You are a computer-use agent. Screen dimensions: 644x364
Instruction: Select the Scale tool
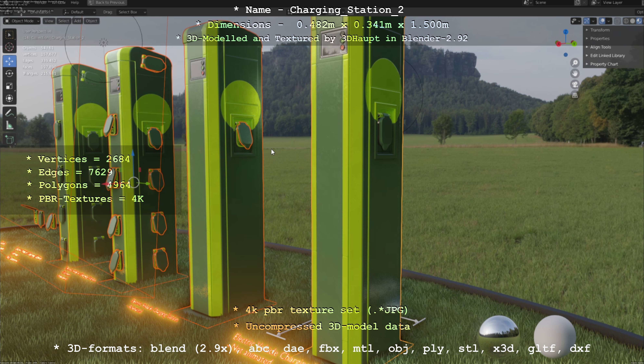[x=9, y=86]
